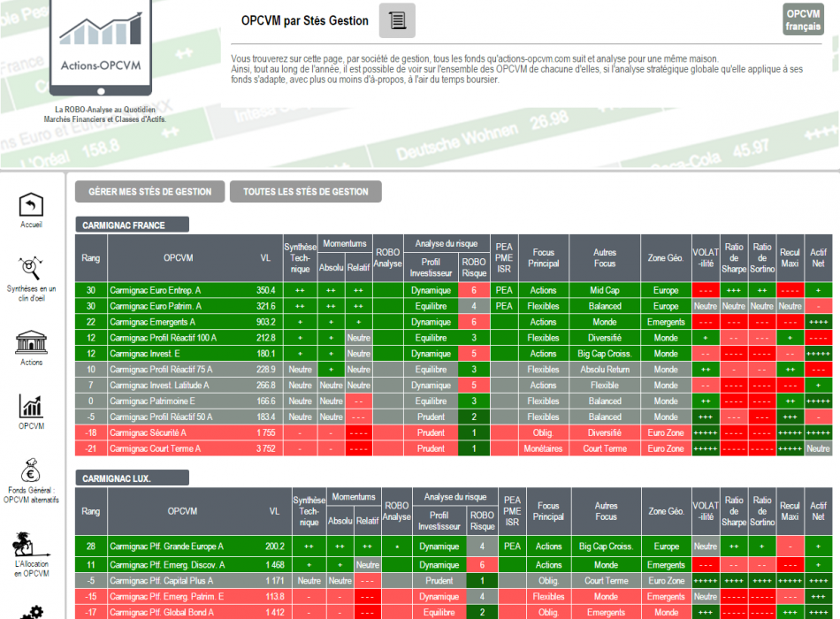Open fund Carmignac Invest. Latitude A

160,386
